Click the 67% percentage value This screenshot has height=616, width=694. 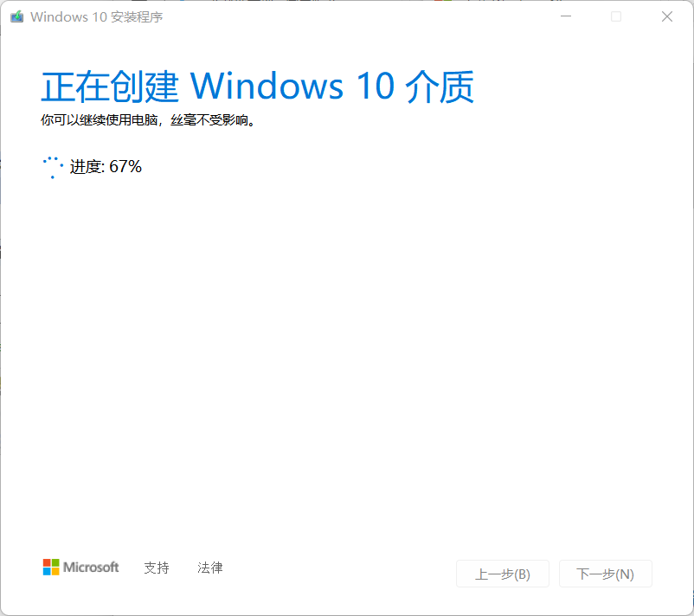(125, 166)
